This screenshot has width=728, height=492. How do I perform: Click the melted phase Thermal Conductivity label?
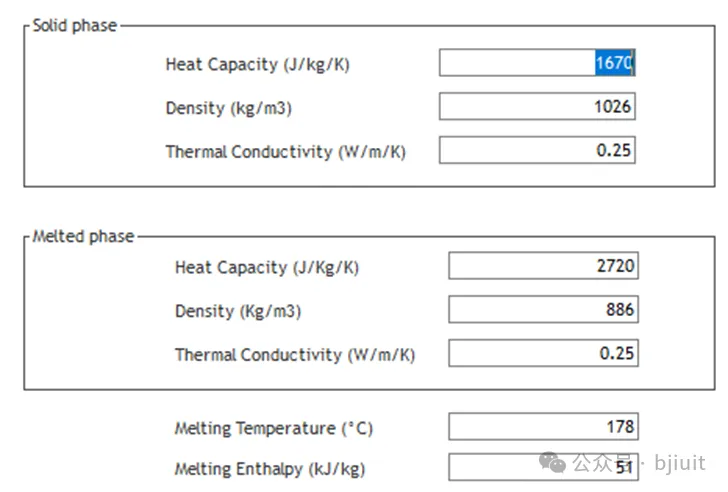tap(294, 355)
